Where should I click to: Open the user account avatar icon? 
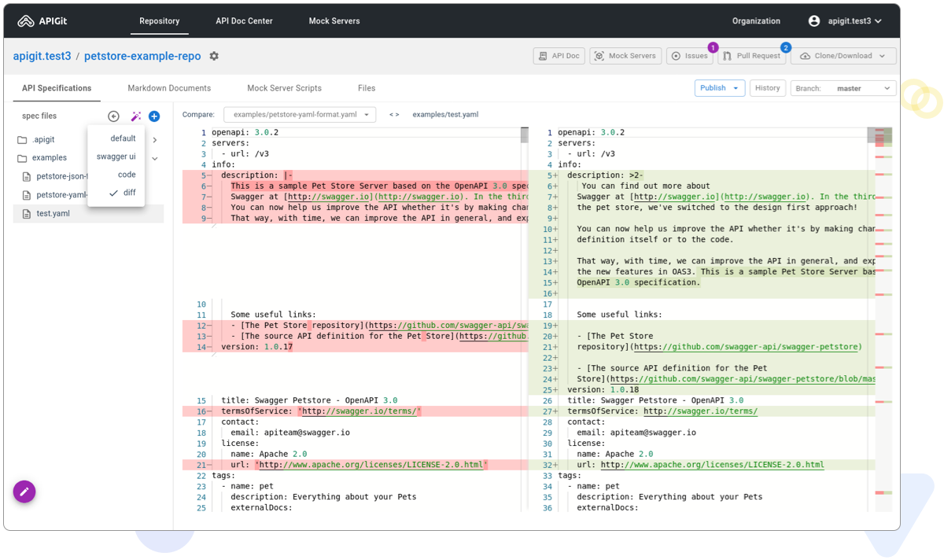[814, 21]
